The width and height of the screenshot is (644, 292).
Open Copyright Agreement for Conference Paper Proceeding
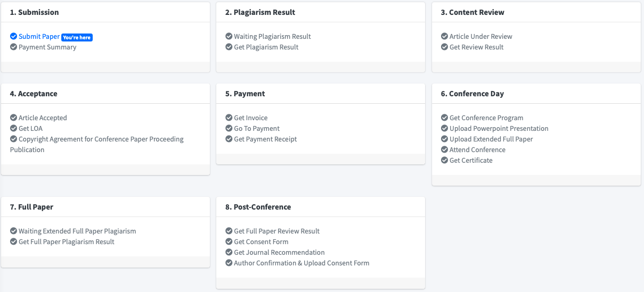(x=101, y=139)
